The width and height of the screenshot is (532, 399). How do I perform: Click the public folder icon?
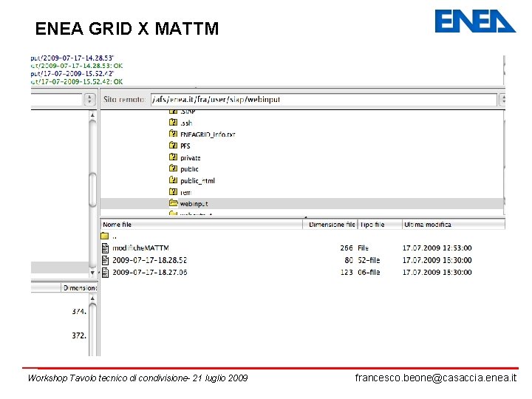[x=173, y=168]
